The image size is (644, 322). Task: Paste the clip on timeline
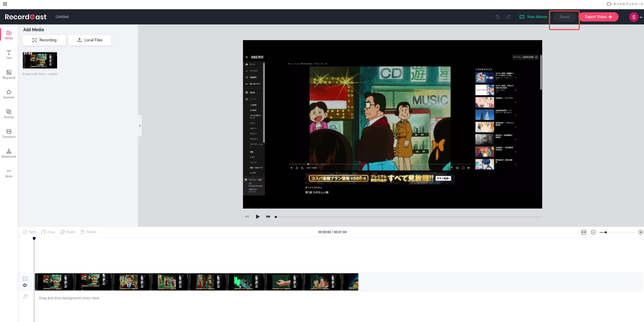tap(68, 232)
